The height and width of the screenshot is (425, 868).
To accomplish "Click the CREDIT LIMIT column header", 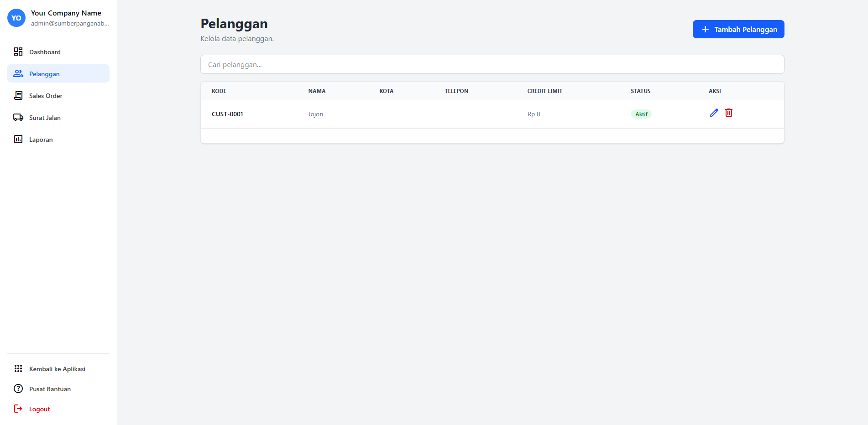I will 544,91.
